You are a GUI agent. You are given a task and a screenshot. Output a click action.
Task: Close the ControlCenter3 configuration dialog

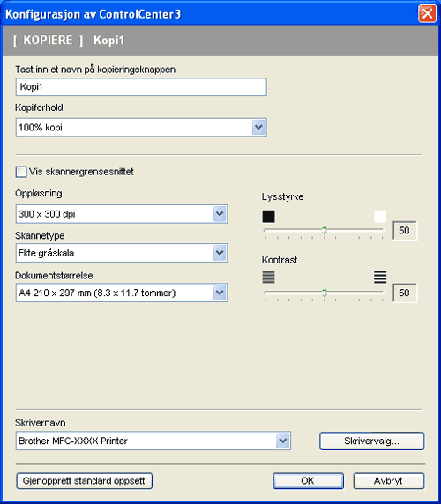click(x=427, y=14)
